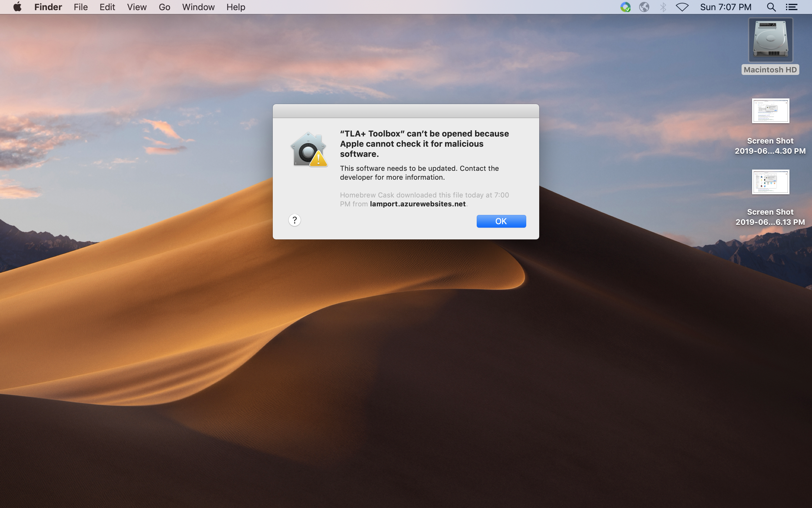Click the lamport.azurewebsites.net source text
The height and width of the screenshot is (508, 812).
(x=418, y=204)
